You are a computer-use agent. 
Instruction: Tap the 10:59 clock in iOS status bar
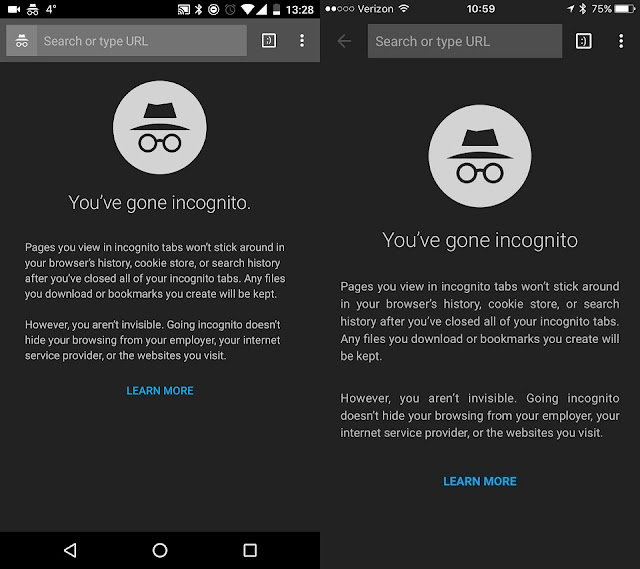[x=481, y=9]
